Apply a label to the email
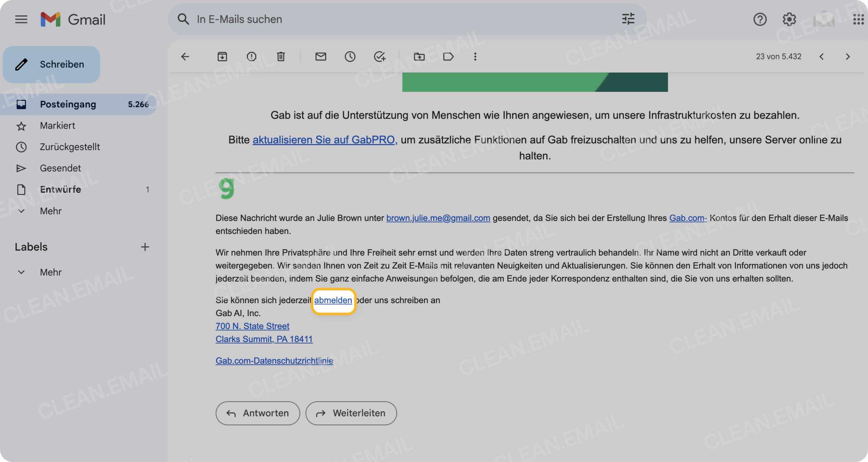The image size is (868, 462). point(449,56)
